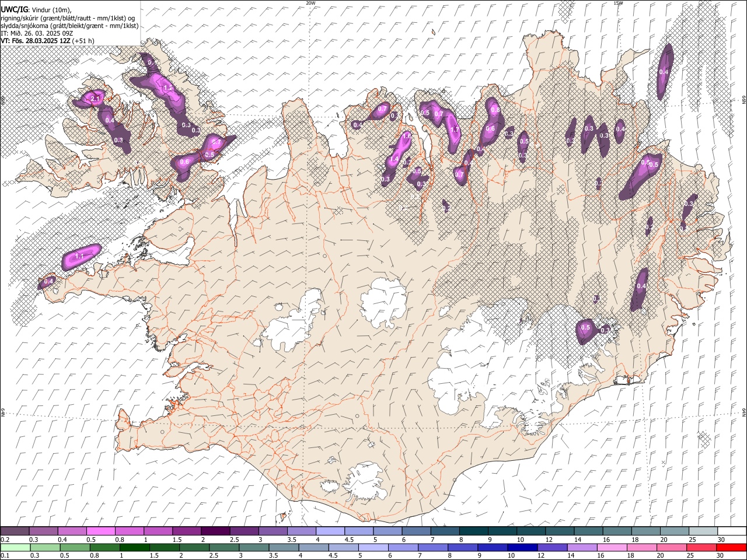Click the '18' label under the lower legend
This screenshot has width=747, height=560.
(631, 555)
